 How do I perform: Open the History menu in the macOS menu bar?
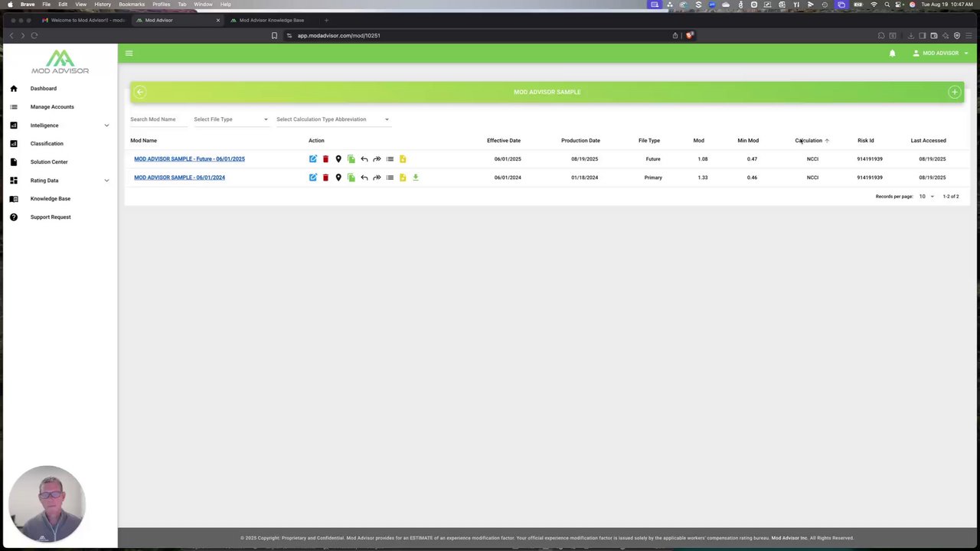pyautogui.click(x=103, y=5)
